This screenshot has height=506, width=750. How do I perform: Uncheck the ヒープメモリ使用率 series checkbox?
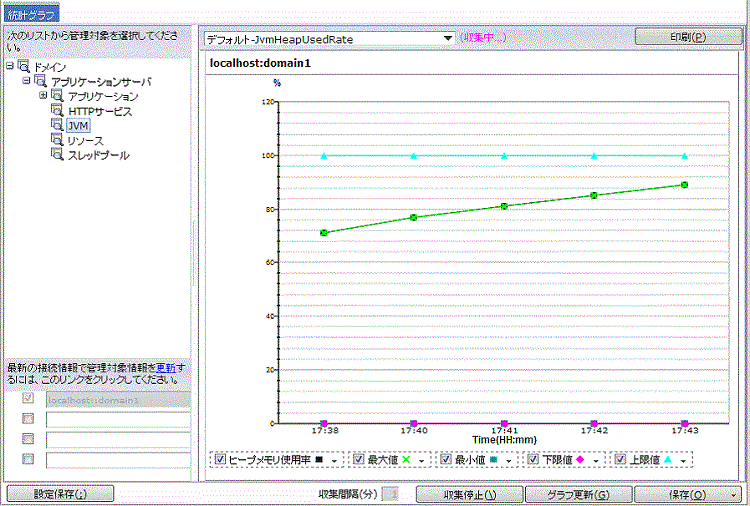(220, 459)
